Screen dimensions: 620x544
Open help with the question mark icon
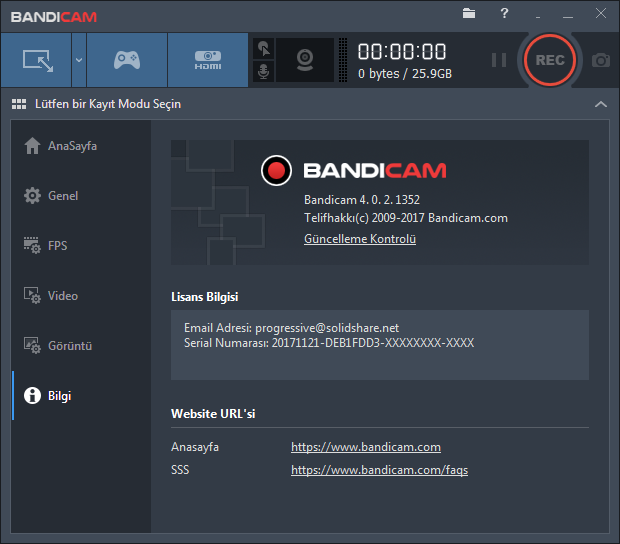tap(504, 13)
